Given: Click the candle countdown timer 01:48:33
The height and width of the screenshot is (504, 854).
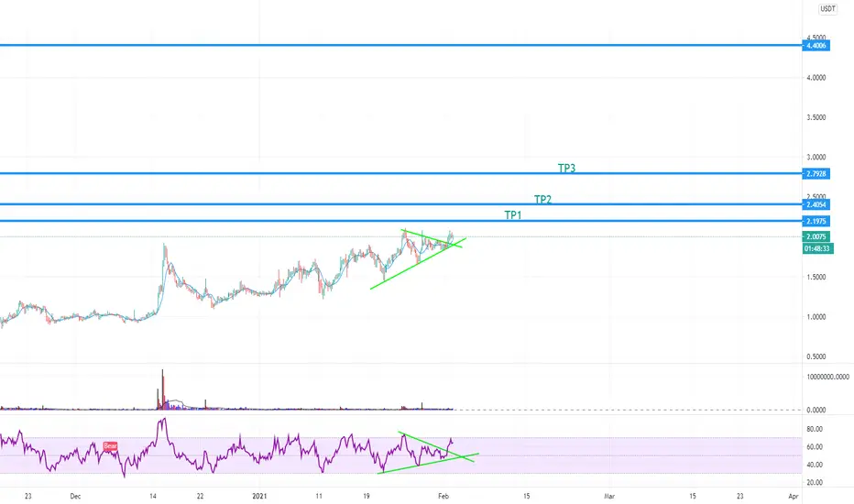Looking at the screenshot, I should [x=817, y=248].
